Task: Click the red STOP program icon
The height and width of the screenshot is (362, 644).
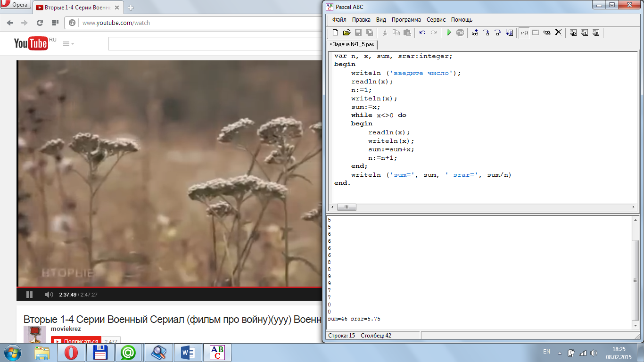Action: click(x=460, y=33)
